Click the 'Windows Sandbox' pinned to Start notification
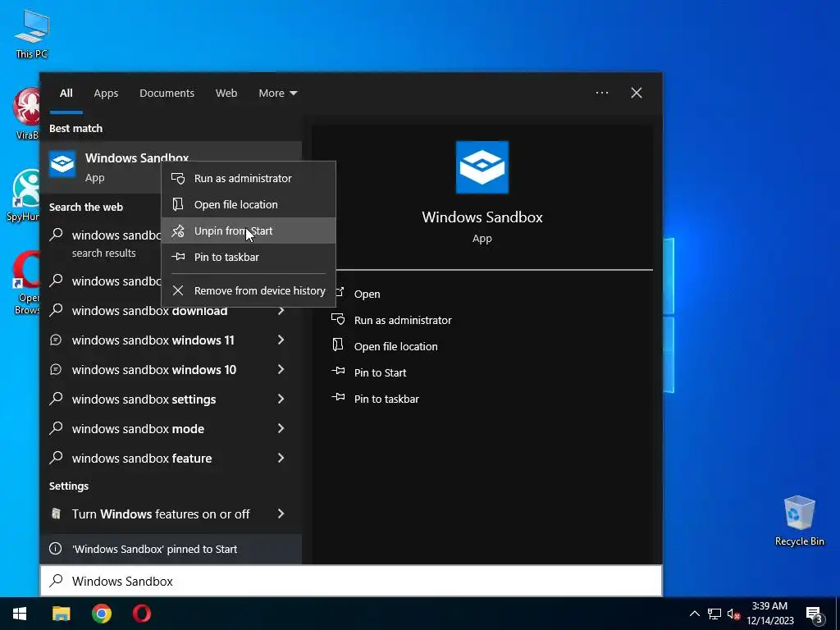Image resolution: width=840 pixels, height=630 pixels. coord(171,549)
